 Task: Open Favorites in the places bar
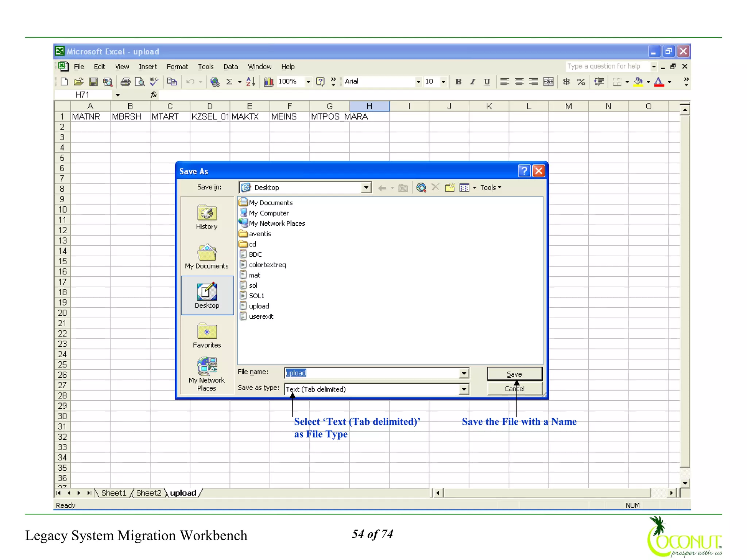pyautogui.click(x=207, y=335)
